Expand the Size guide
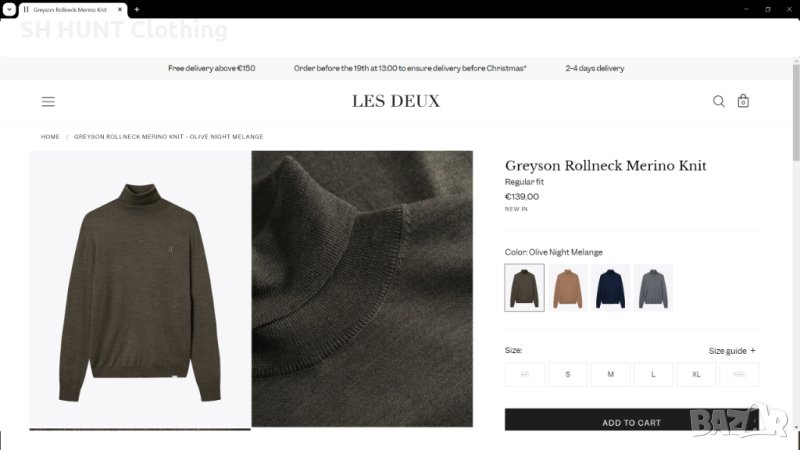800x450 pixels. pyautogui.click(x=732, y=351)
